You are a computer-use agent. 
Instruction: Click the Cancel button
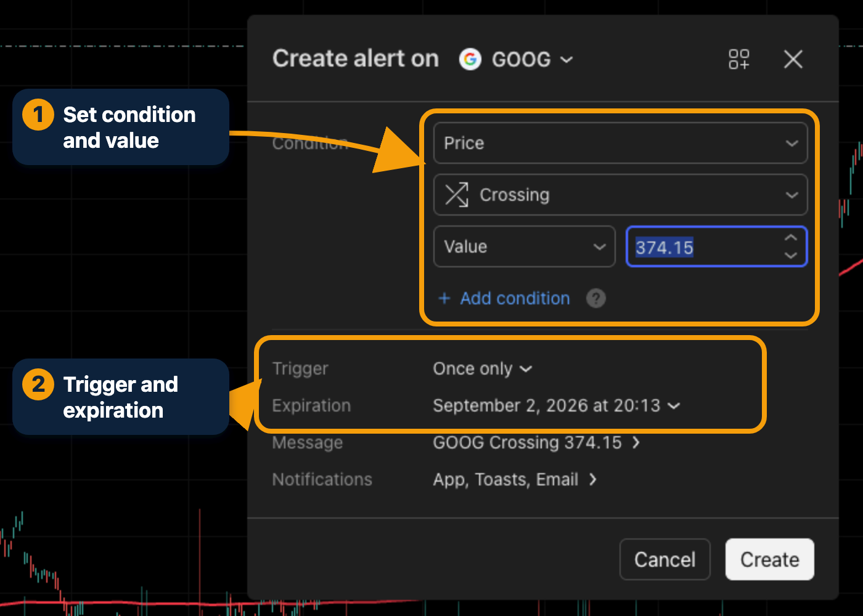(665, 559)
